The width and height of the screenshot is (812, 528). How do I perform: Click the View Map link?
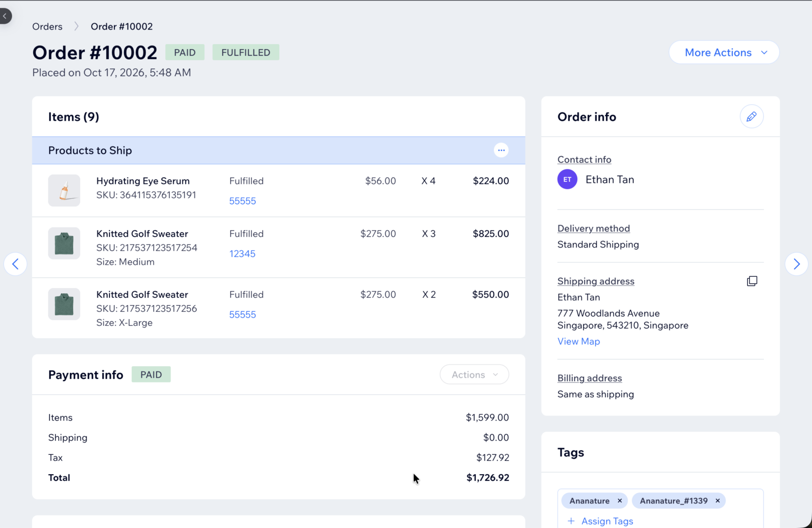(579, 341)
